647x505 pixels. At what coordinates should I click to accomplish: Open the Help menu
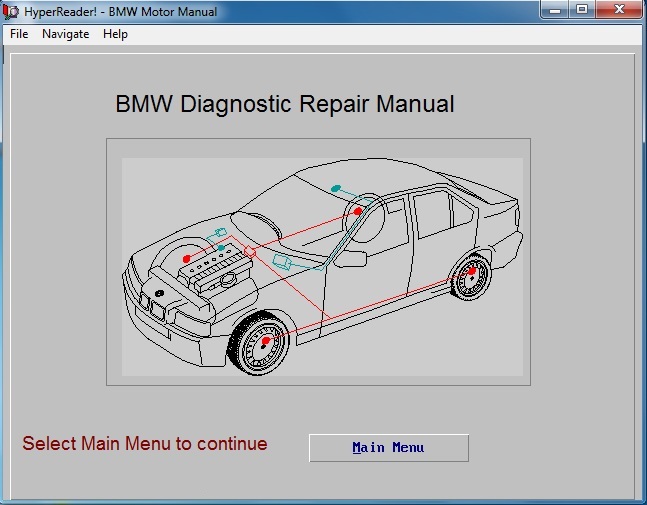click(x=115, y=34)
